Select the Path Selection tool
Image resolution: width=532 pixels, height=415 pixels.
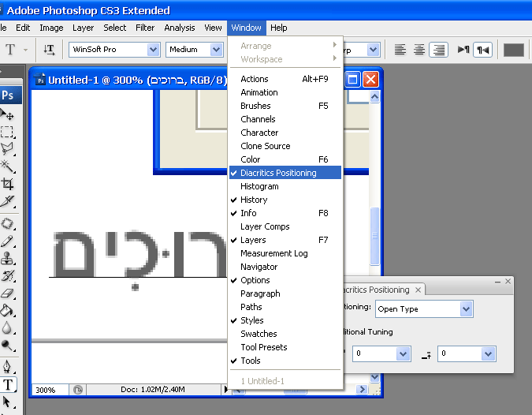[x=7, y=402]
